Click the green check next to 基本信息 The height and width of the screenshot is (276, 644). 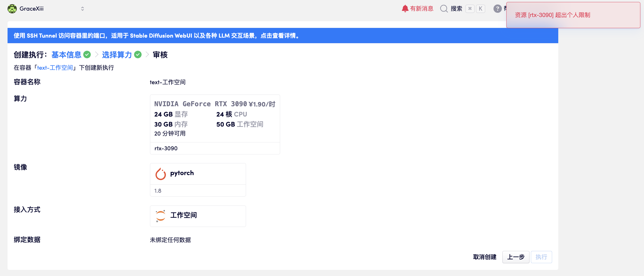click(x=87, y=55)
